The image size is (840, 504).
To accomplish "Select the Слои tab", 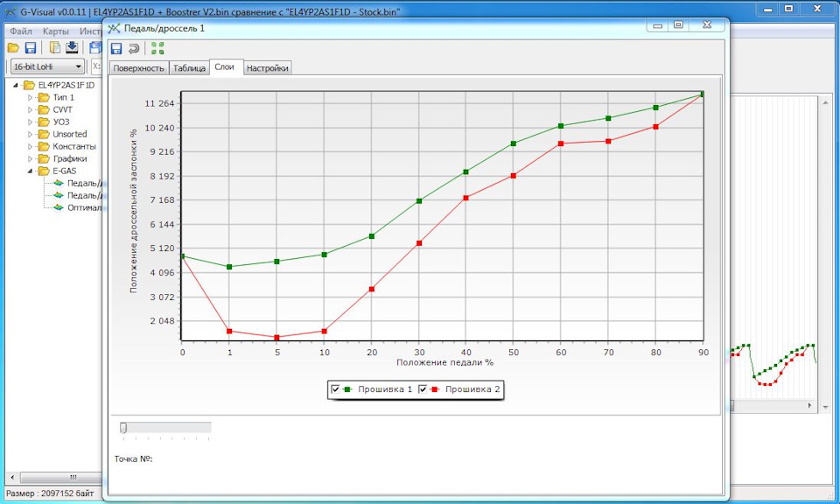I will 226,67.
